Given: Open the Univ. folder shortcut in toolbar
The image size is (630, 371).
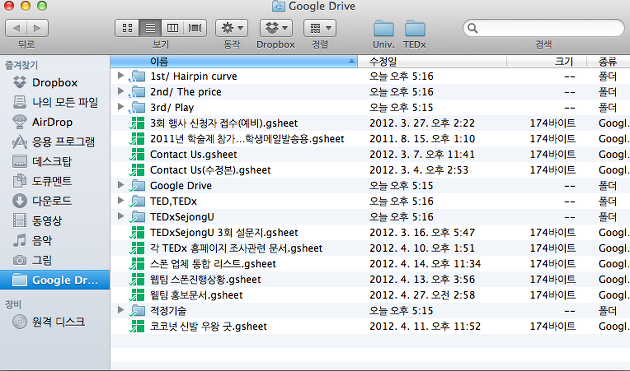Looking at the screenshot, I should pyautogui.click(x=384, y=29).
